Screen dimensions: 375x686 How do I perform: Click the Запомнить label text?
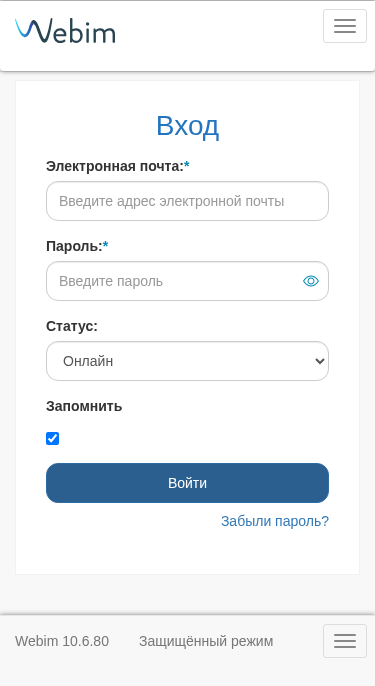pos(84,406)
